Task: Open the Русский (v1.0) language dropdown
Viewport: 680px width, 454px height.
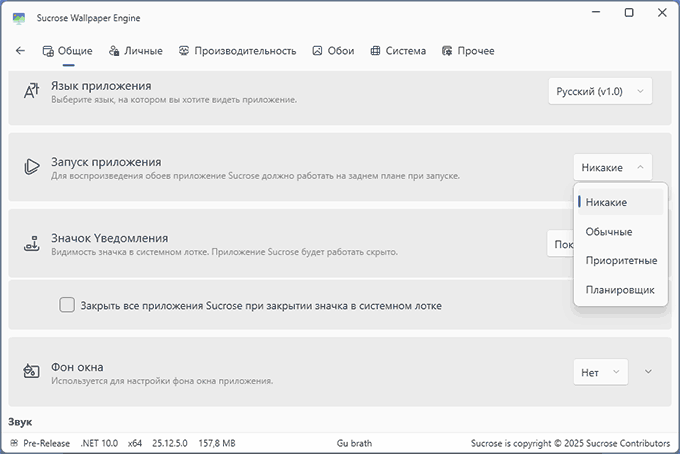Action: tap(600, 92)
